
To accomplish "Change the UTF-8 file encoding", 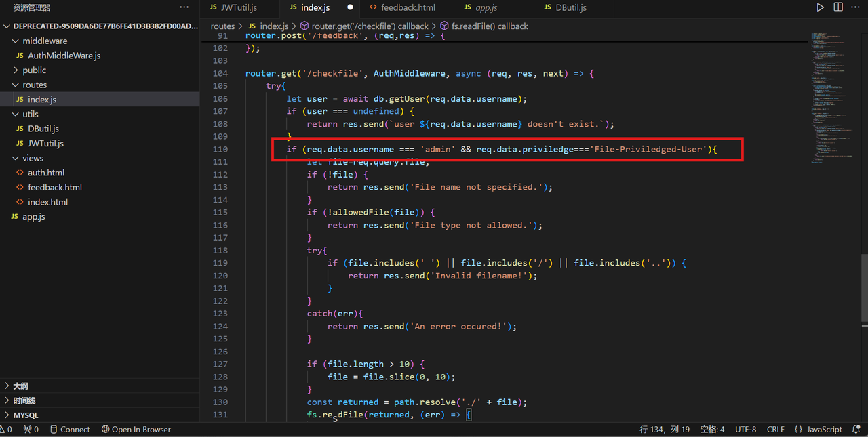I will (745, 430).
